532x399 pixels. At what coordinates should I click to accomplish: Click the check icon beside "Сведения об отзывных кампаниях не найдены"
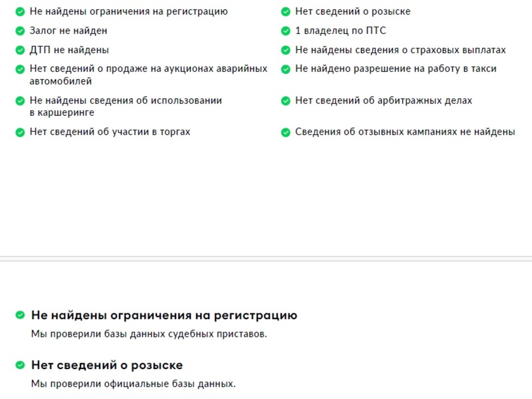(x=285, y=132)
